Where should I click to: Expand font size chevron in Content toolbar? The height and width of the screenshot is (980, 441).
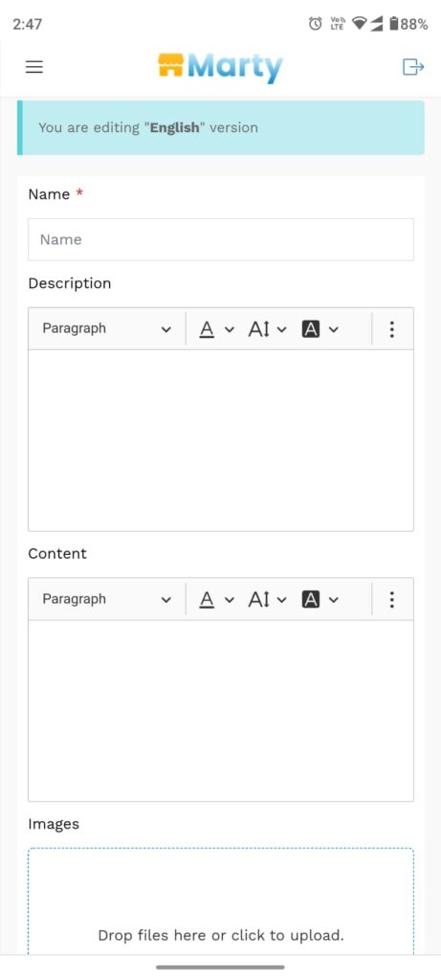pyautogui.click(x=281, y=600)
